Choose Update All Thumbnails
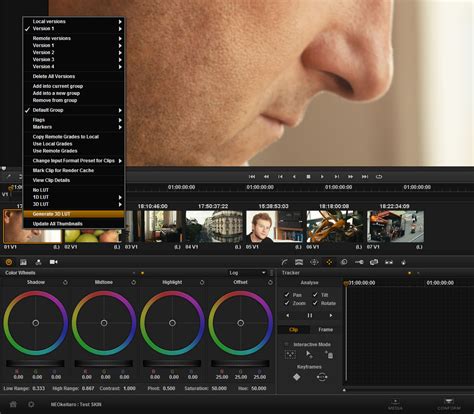 click(74, 224)
